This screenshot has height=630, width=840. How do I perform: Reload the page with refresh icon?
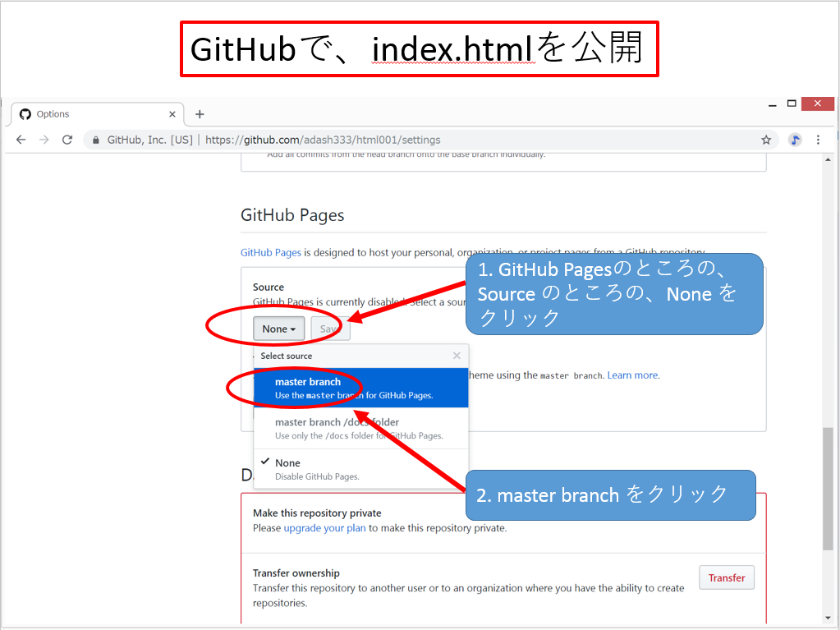click(67, 140)
